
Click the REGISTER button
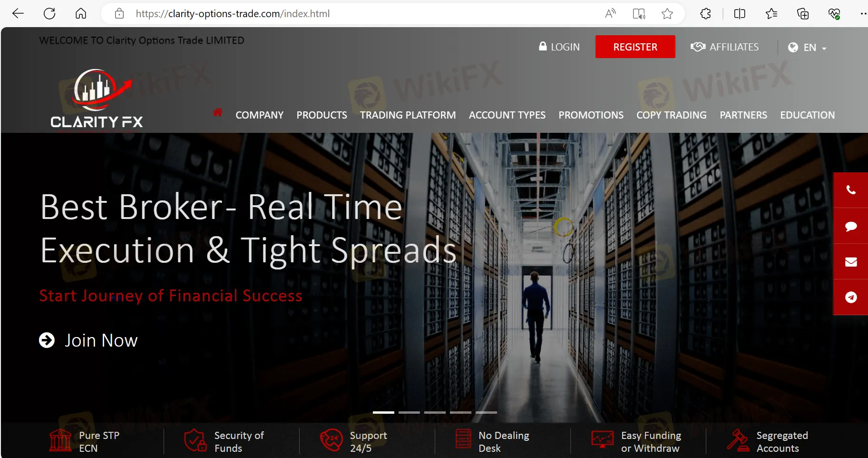[x=635, y=47]
